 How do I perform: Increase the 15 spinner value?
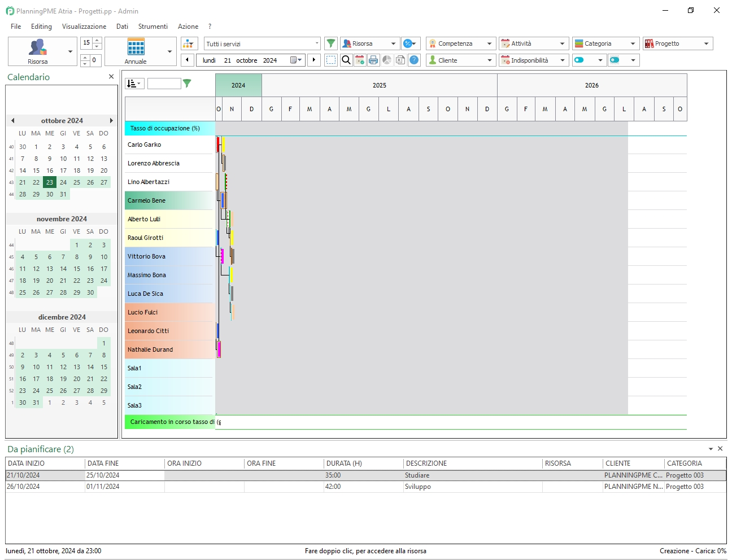click(97, 40)
